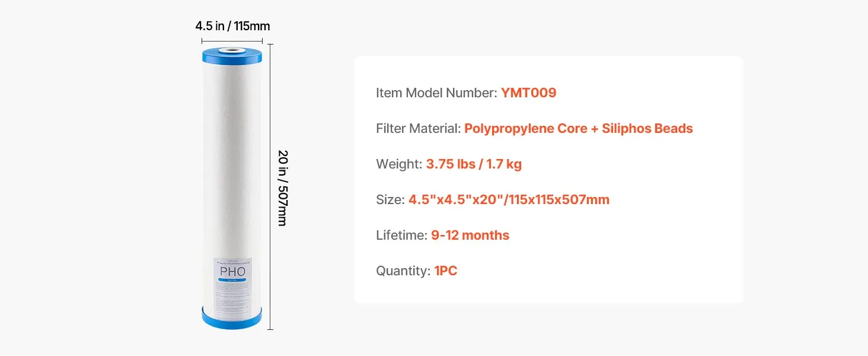This screenshot has height=356, width=868.
Task: Click the Quantity label
Action: coord(403,271)
